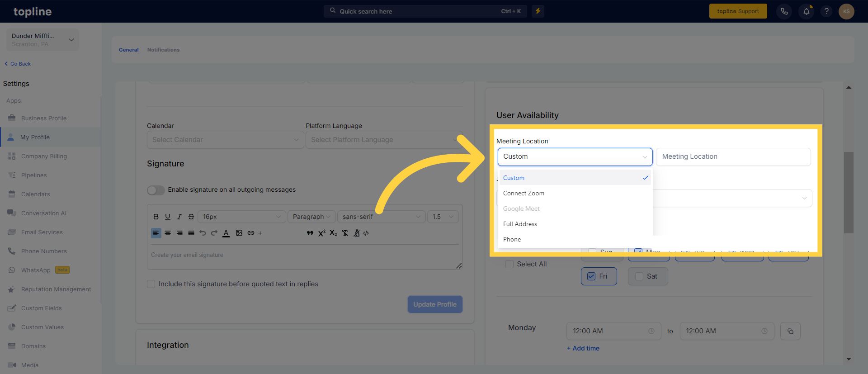Open source code view for signature
868x374 pixels.
pyautogui.click(x=366, y=233)
